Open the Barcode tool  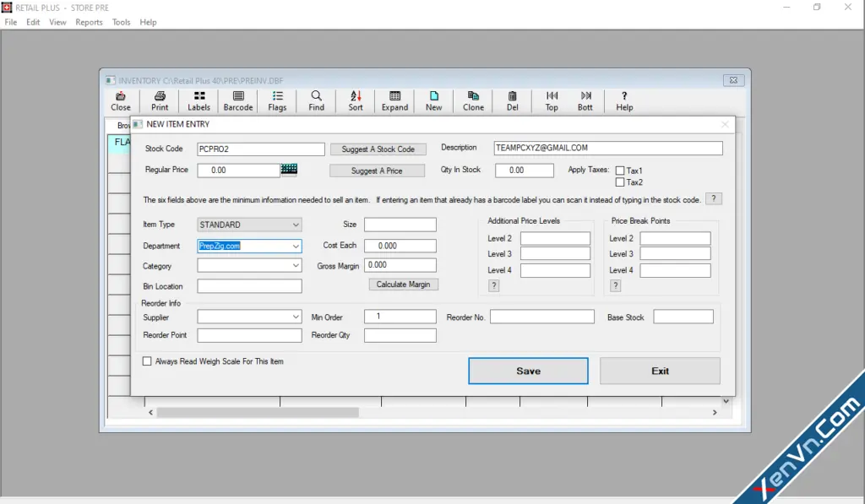[237, 101]
